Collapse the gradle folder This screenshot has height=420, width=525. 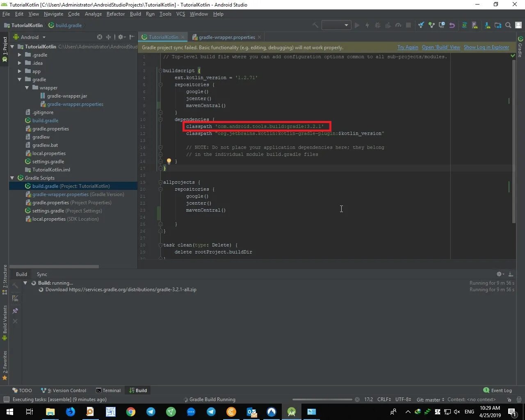[20, 80]
